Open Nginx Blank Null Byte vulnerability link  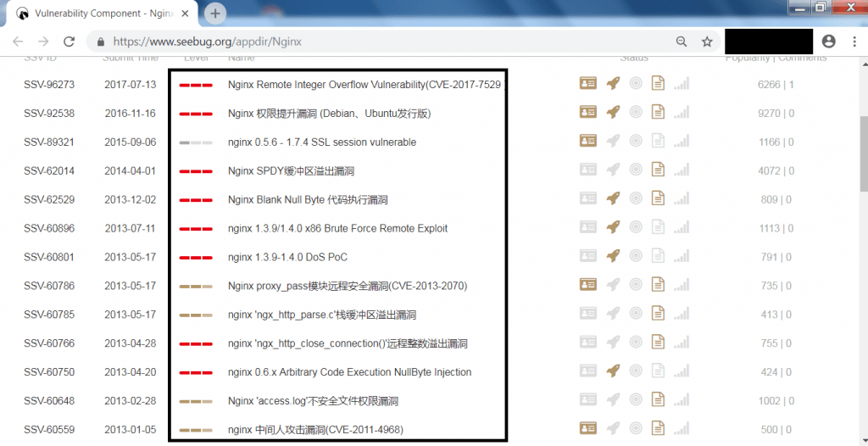[x=307, y=200]
